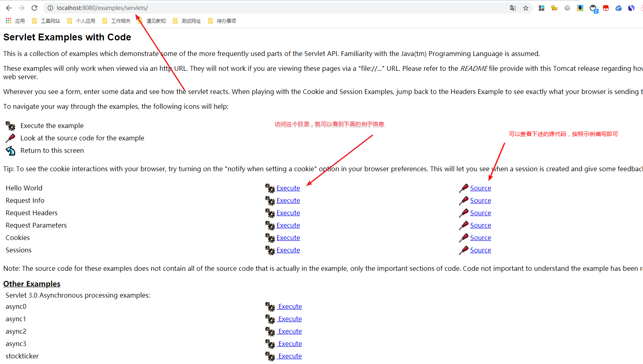The image size is (643, 364).
Task: Click the 'Other Examples' heading
Action: click(32, 284)
